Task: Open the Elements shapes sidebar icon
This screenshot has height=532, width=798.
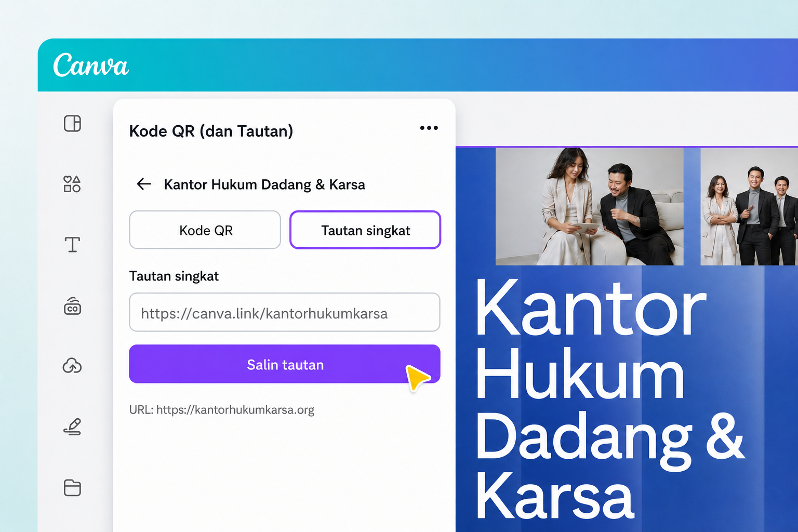Action: (x=72, y=184)
